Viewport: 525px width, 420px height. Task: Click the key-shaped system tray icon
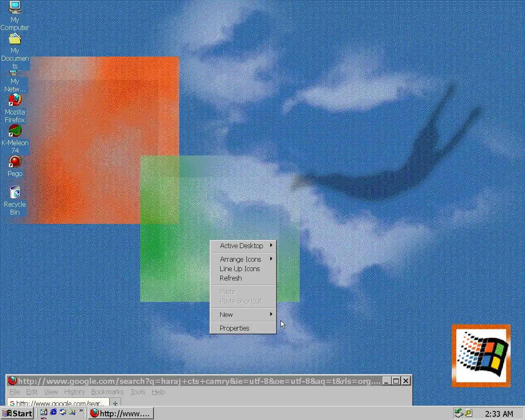click(x=468, y=413)
